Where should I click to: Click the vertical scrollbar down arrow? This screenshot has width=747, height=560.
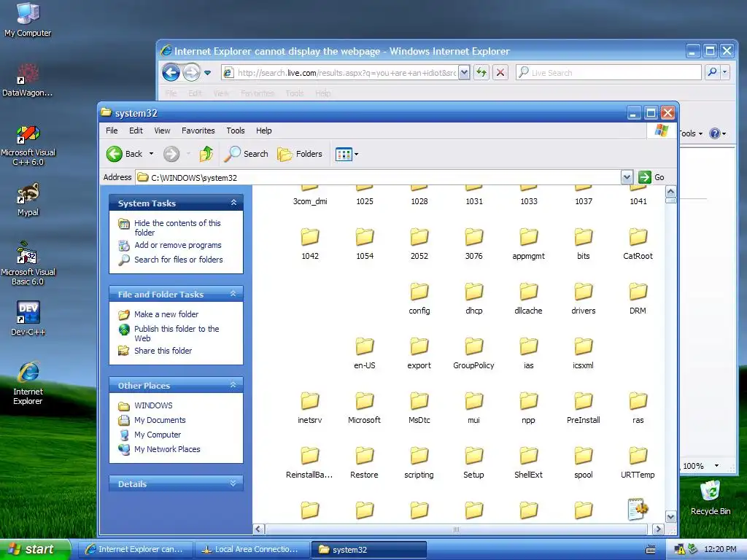[x=671, y=517]
